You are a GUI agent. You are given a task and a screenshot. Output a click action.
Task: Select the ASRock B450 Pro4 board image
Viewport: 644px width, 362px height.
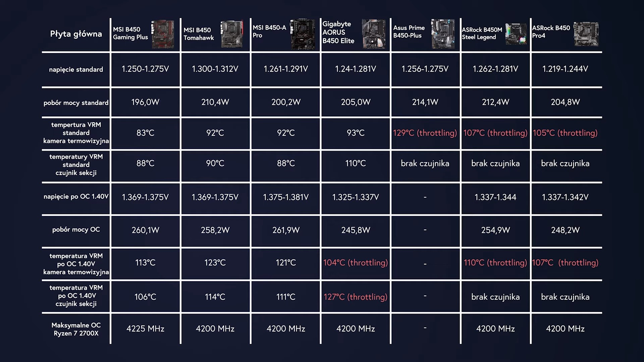[x=586, y=34]
